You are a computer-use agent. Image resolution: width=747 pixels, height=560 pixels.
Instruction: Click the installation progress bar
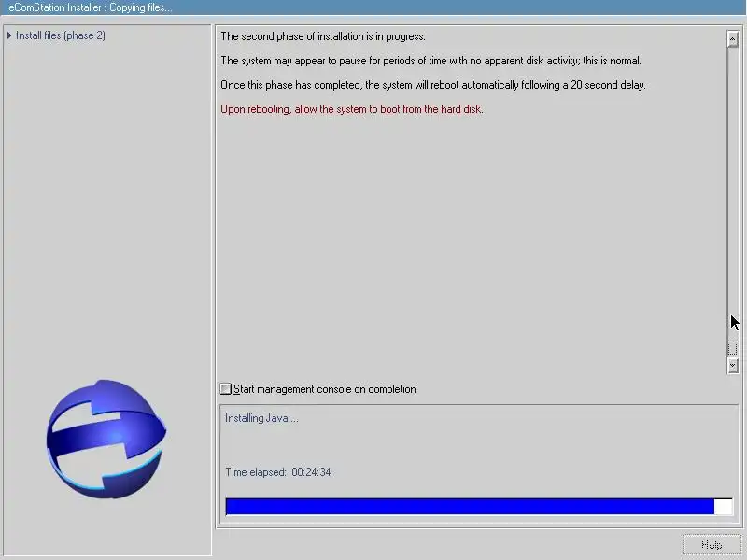479,506
